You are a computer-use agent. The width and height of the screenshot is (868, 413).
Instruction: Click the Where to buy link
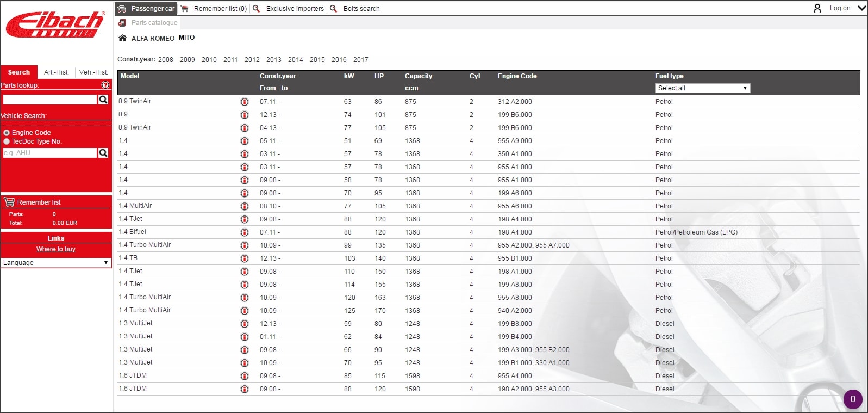56,249
